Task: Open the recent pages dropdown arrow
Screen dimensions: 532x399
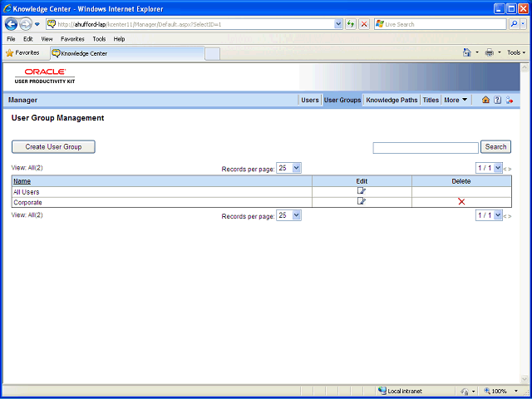Action: point(37,24)
